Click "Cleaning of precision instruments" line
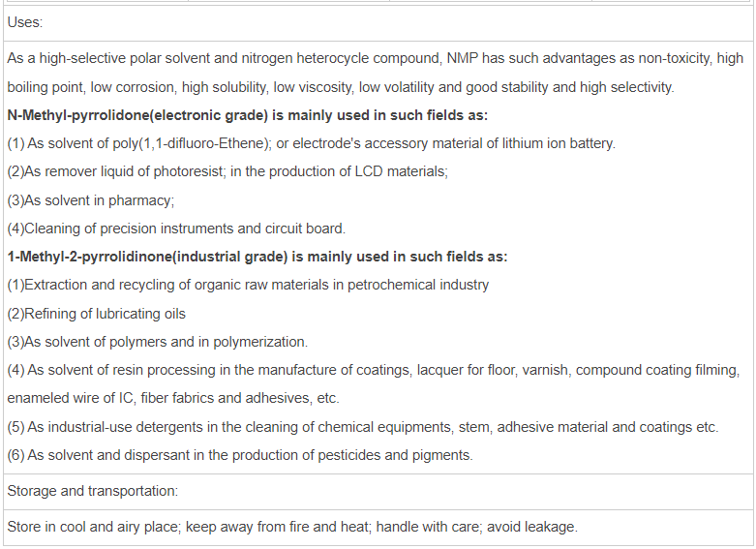This screenshot has height=549, width=756. tap(176, 229)
